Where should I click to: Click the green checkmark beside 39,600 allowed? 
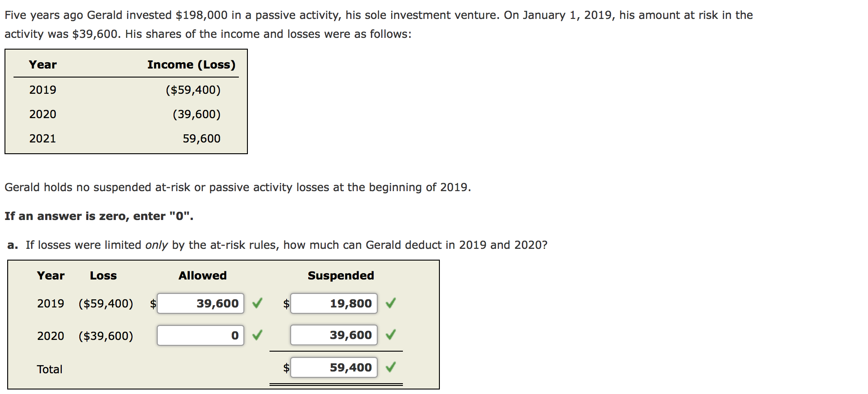[257, 304]
